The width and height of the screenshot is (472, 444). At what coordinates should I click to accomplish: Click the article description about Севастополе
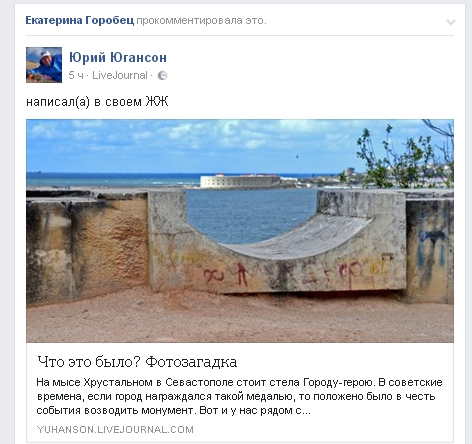[239, 396]
